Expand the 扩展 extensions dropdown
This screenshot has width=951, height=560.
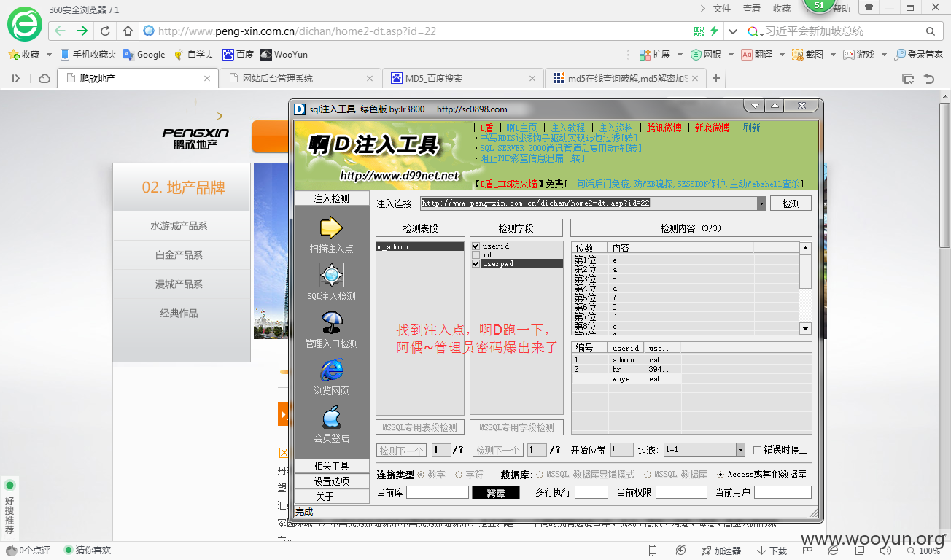(x=680, y=55)
